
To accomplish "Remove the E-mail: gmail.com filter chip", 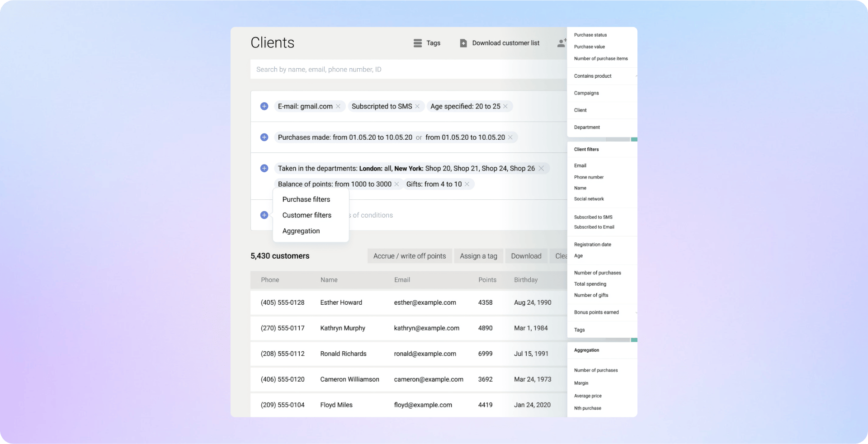I will [x=338, y=106].
